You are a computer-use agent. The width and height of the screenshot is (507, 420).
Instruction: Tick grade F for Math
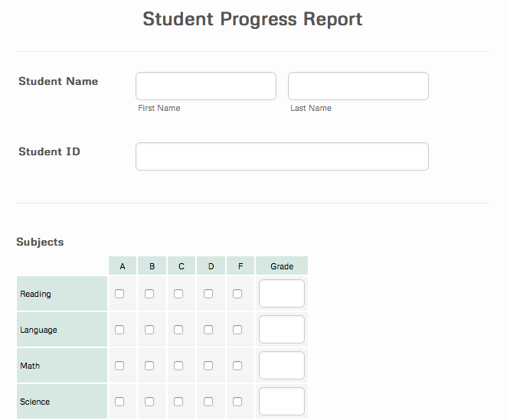237,366
